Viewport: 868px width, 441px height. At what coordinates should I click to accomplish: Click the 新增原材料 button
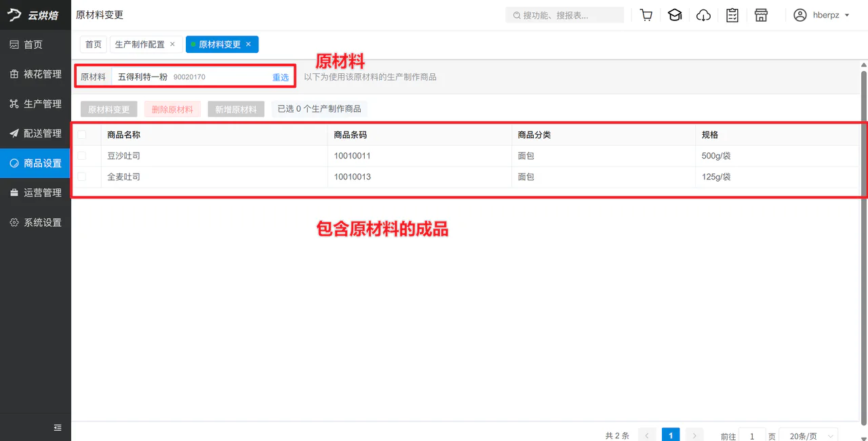236,109
